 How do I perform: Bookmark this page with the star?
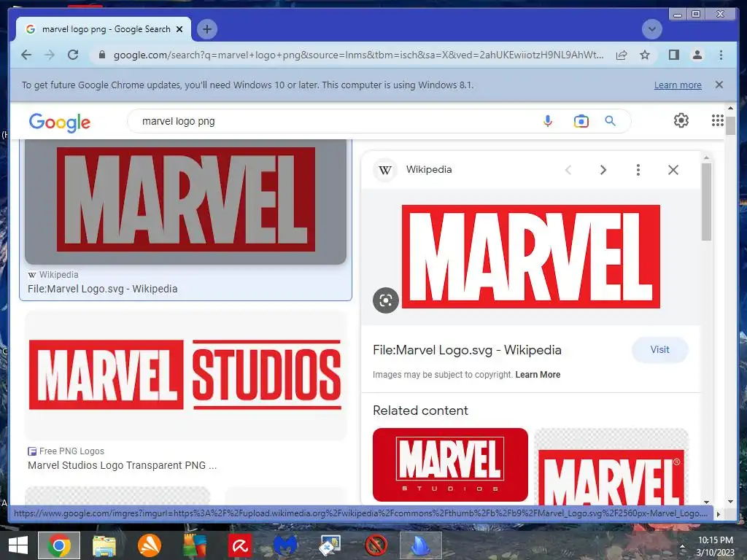pyautogui.click(x=645, y=55)
